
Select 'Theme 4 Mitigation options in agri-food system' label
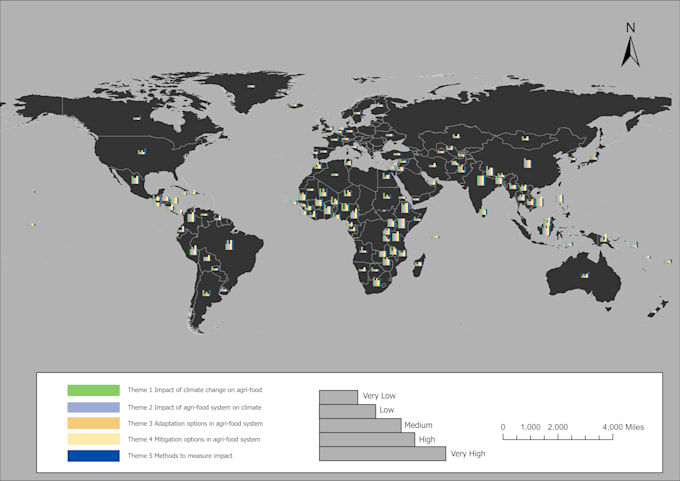[194, 439]
